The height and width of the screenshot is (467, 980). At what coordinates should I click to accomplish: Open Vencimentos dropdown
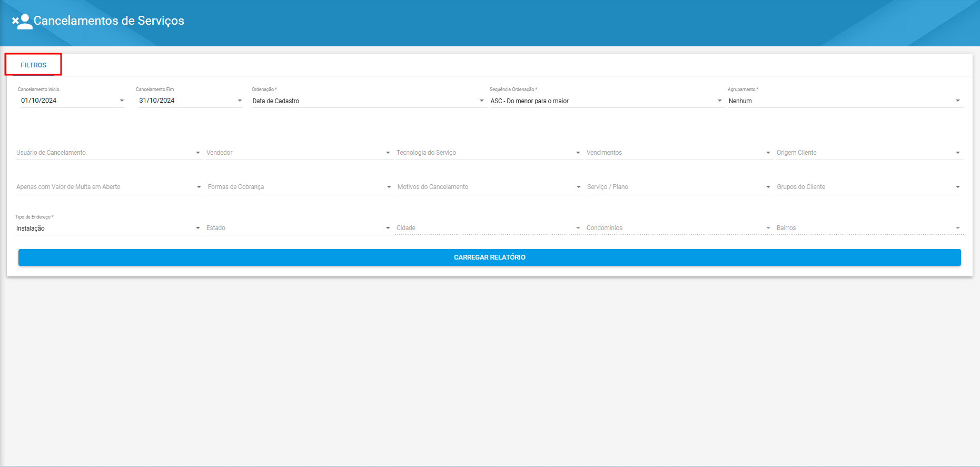pos(679,153)
